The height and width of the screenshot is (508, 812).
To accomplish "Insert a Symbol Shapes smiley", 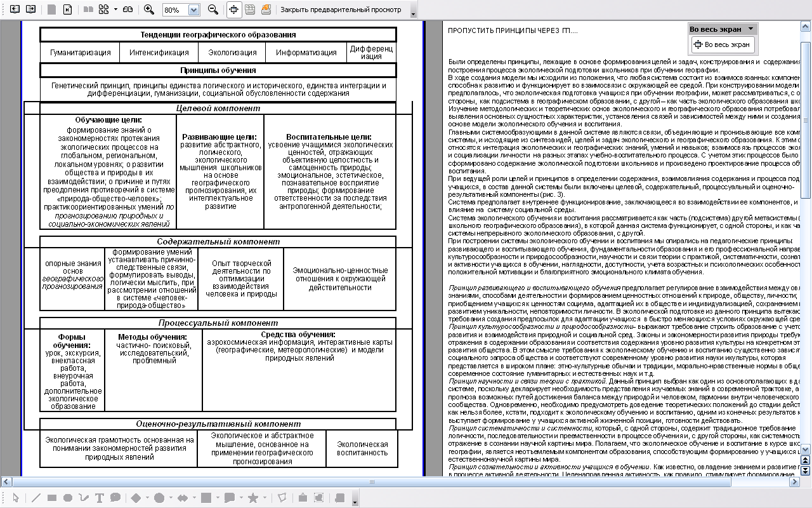I will [x=159, y=498].
